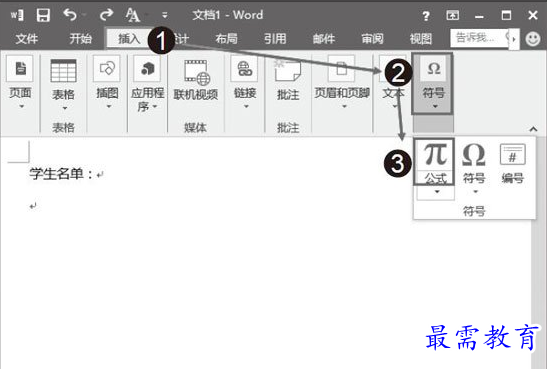
Task: Click the Save icon in quick access toolbar
Action: click(x=43, y=15)
